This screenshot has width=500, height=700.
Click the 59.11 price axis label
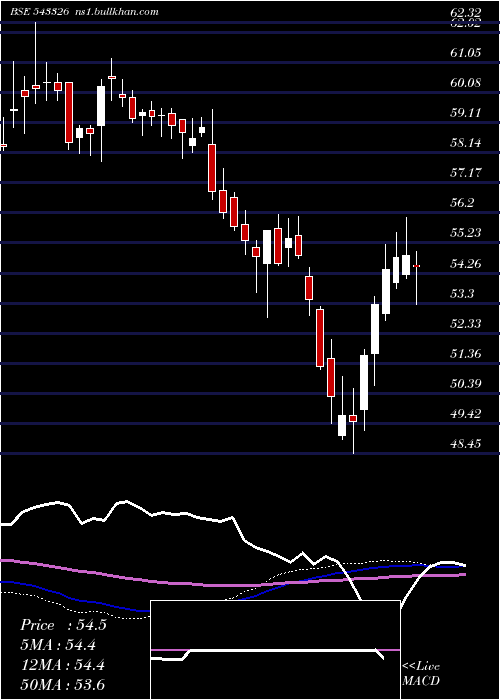pos(466,112)
